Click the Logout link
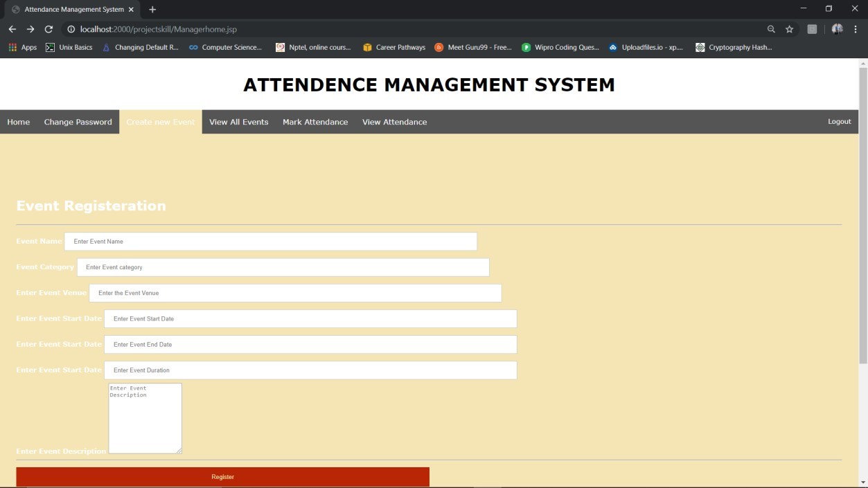 pyautogui.click(x=840, y=121)
